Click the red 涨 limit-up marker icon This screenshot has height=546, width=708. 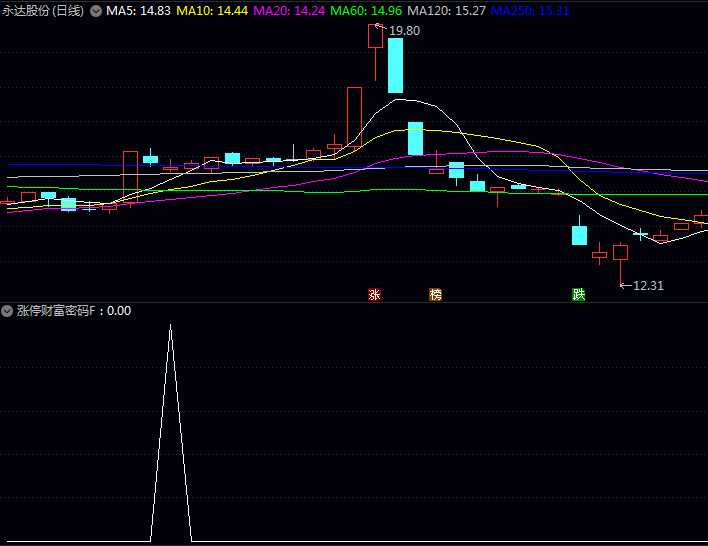(375, 294)
